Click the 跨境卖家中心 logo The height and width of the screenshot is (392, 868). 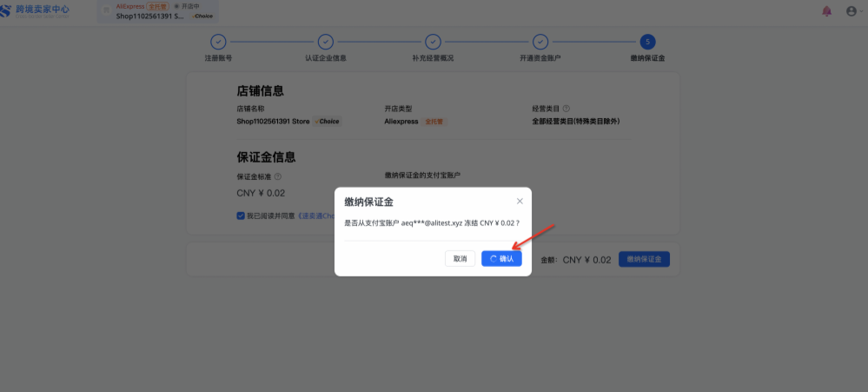(35, 11)
